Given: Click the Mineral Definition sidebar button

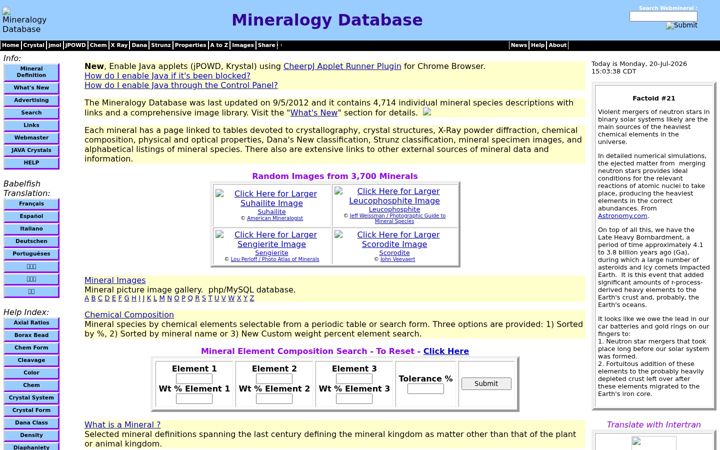Looking at the screenshot, I should 31,72.
